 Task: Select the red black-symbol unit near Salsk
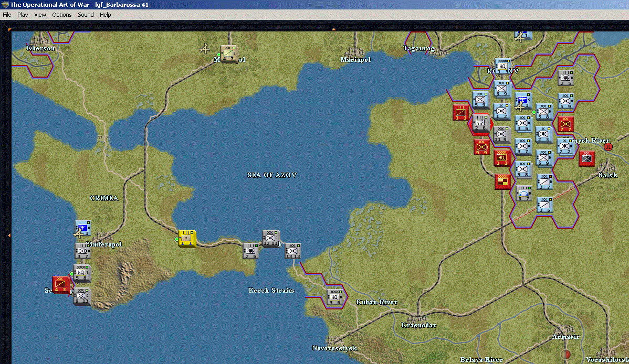tap(587, 158)
